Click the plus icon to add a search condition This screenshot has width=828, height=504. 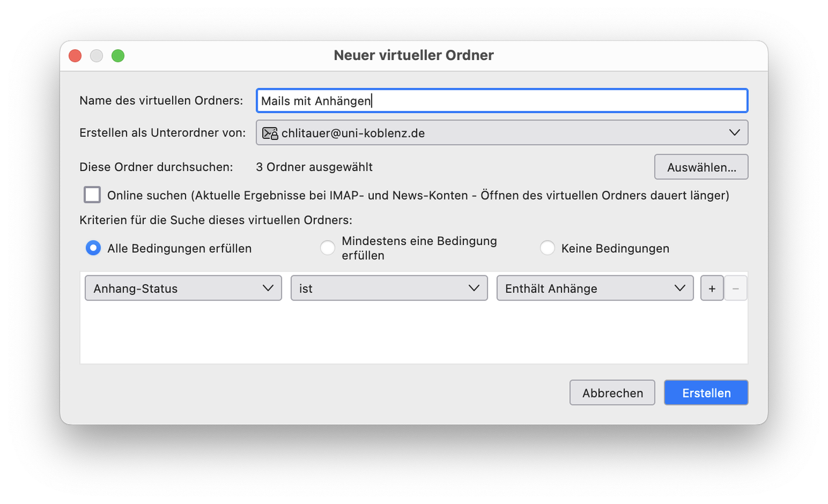point(712,288)
